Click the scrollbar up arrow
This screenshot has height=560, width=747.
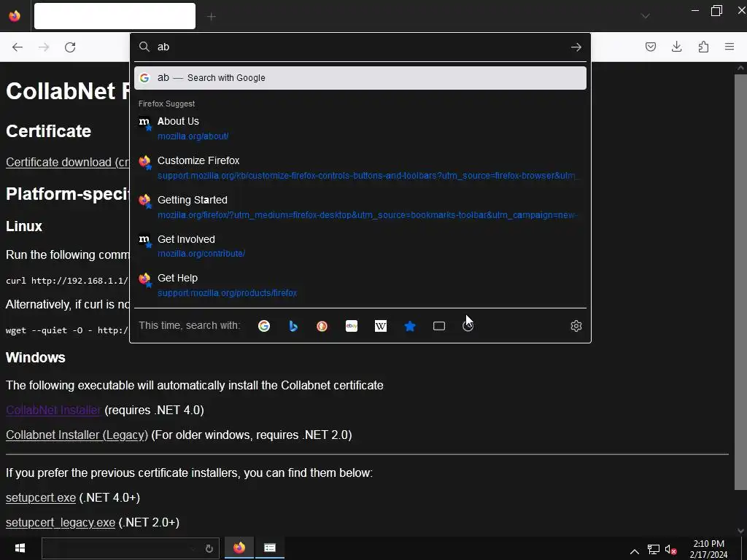pos(740,68)
